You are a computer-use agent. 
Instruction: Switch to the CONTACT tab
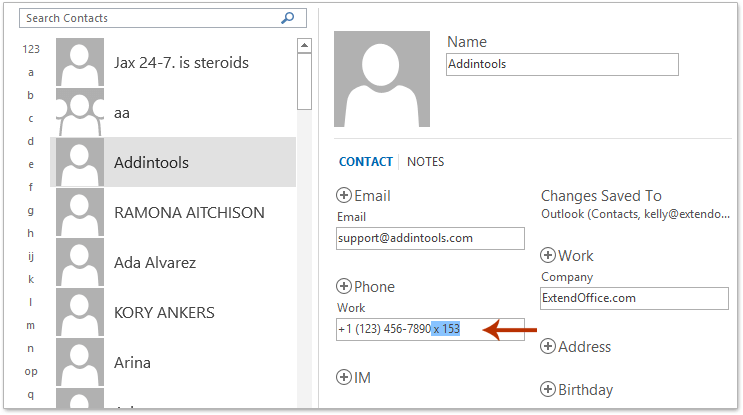tap(366, 162)
